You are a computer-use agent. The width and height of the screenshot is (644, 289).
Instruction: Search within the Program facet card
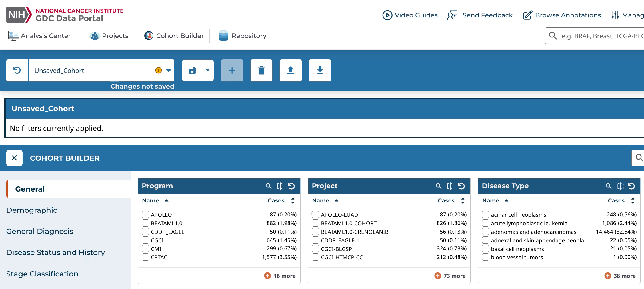tap(268, 186)
